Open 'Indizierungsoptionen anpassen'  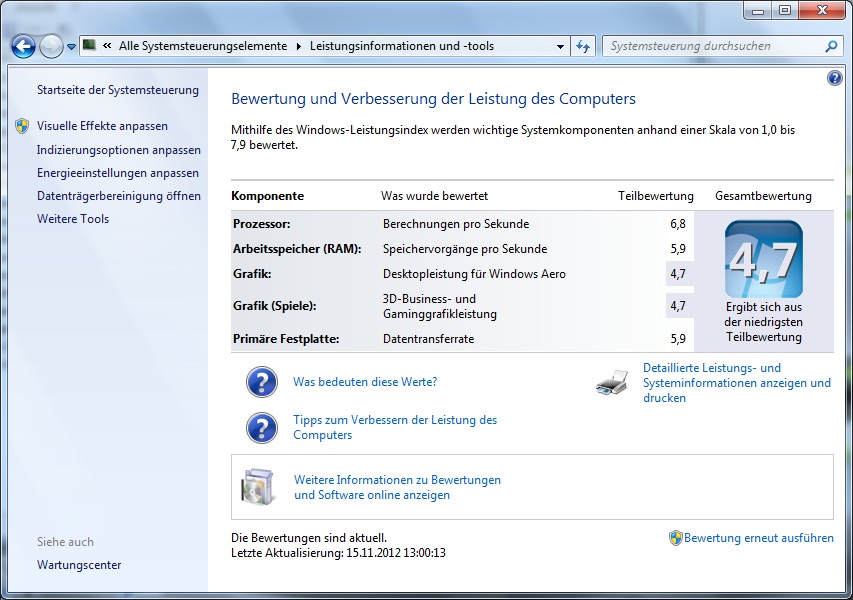tap(119, 150)
